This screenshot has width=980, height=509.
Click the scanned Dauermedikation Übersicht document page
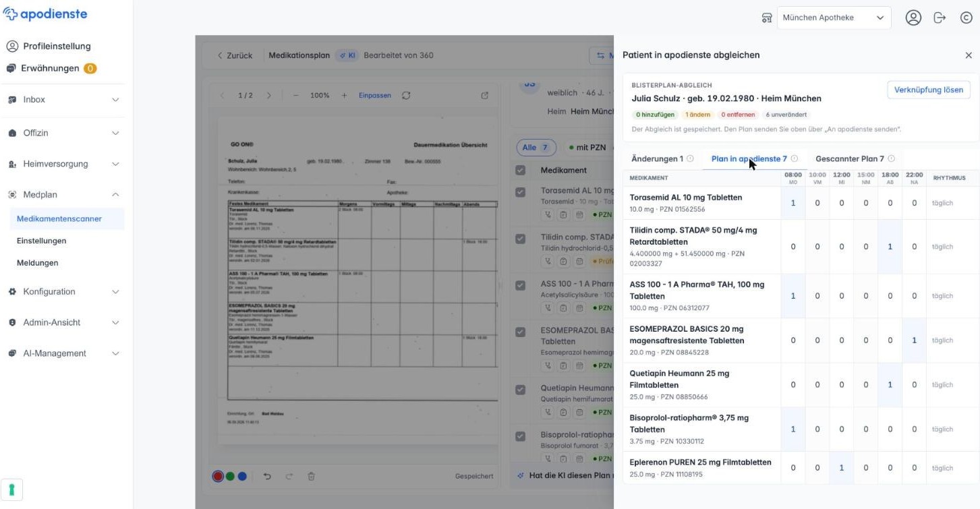coord(358,280)
